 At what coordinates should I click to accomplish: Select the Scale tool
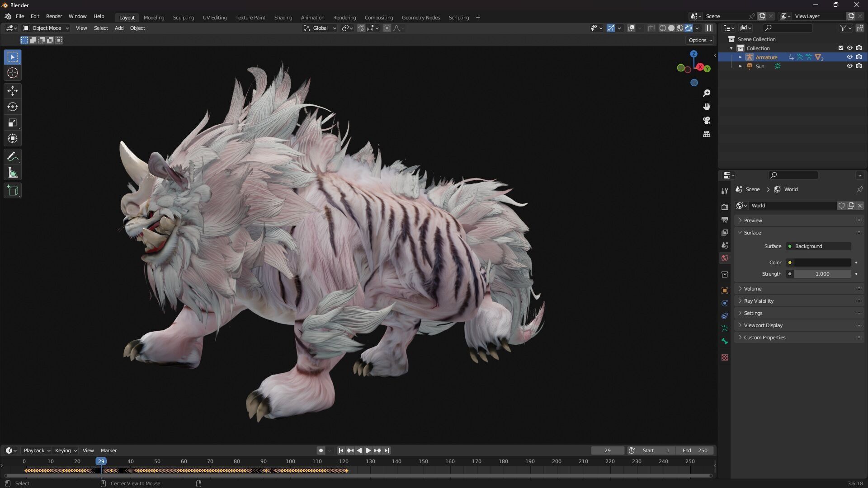[x=13, y=122]
